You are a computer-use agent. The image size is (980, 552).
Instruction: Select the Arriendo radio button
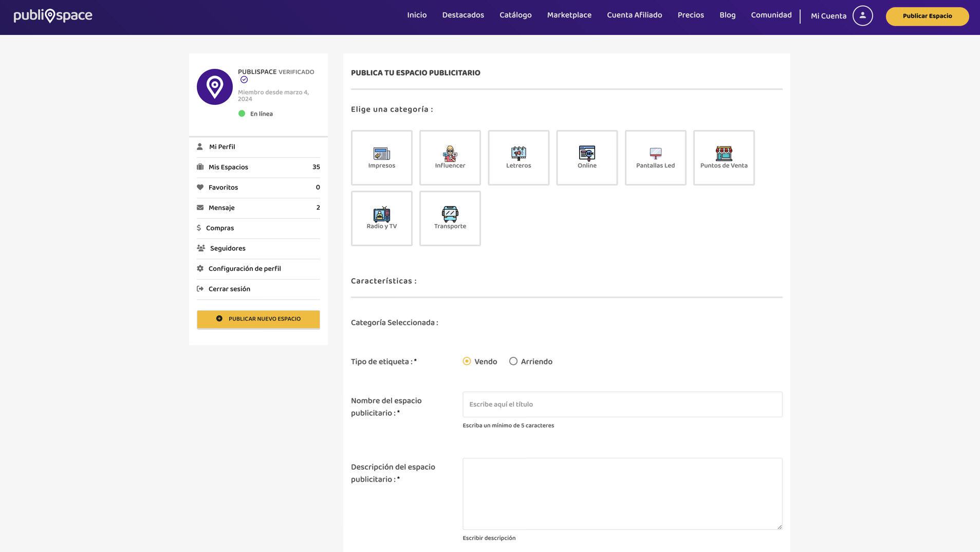pyautogui.click(x=513, y=361)
